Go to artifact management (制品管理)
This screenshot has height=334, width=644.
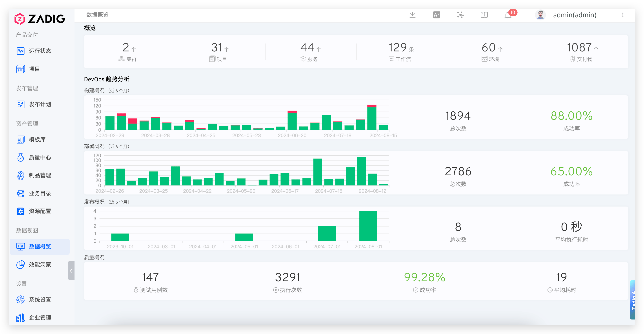click(x=40, y=175)
